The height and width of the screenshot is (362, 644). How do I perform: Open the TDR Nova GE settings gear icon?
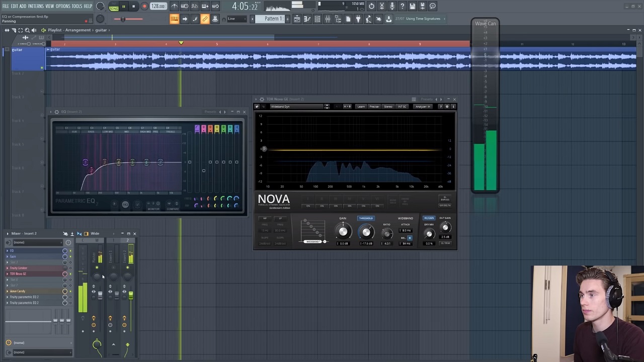[447, 107]
